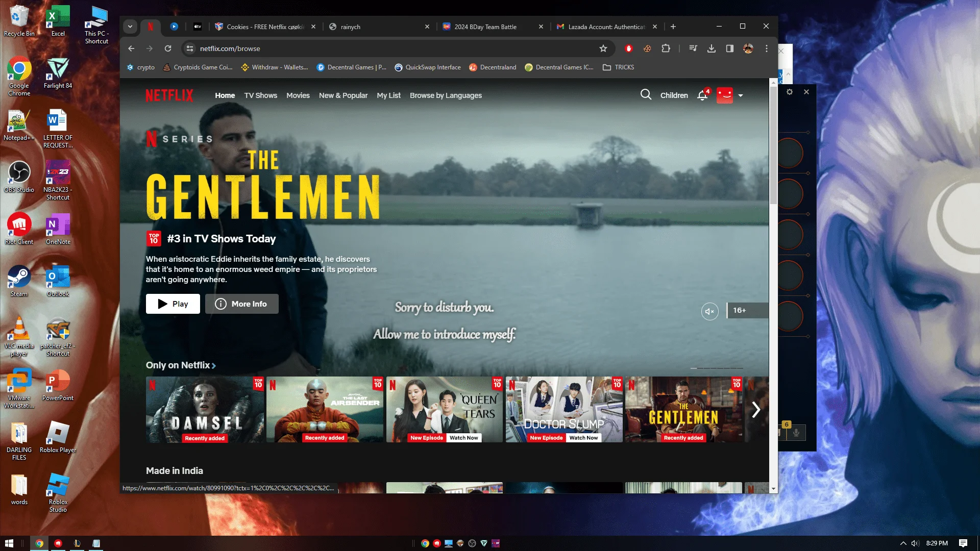Open the crypto bookmark
The width and height of the screenshot is (980, 551).
141,67
